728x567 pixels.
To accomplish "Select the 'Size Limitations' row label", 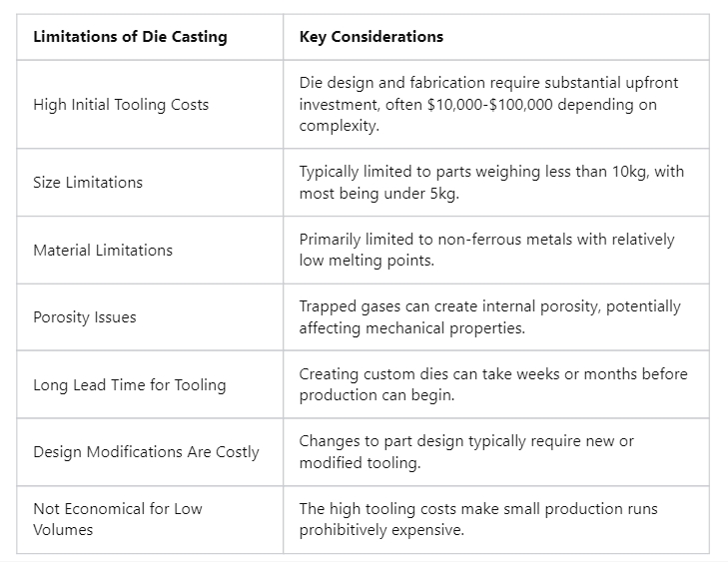I will tap(88, 182).
